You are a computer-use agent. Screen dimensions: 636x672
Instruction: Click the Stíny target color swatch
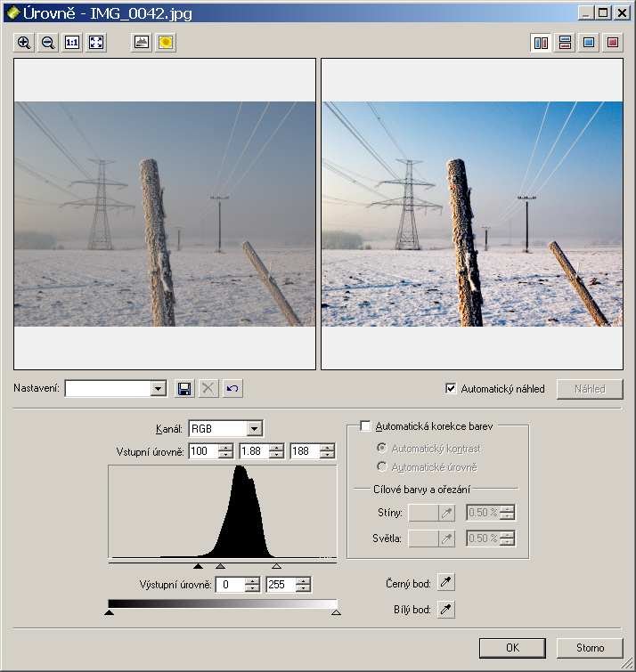point(424,513)
